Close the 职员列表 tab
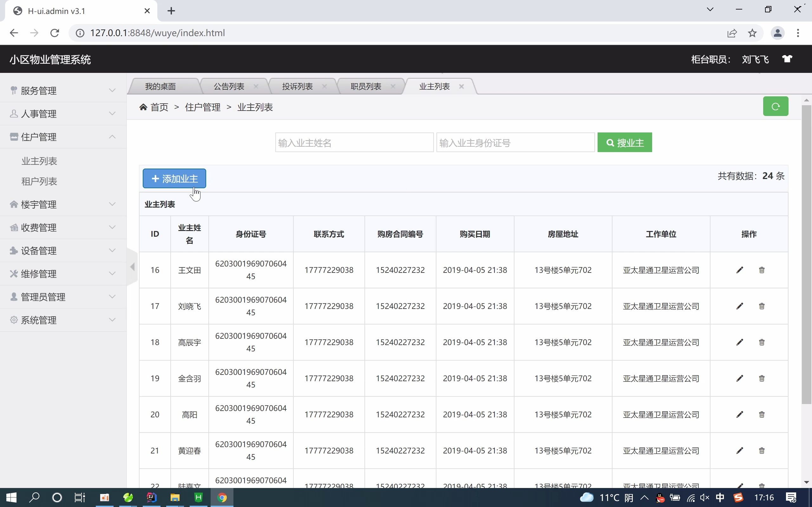 [393, 87]
